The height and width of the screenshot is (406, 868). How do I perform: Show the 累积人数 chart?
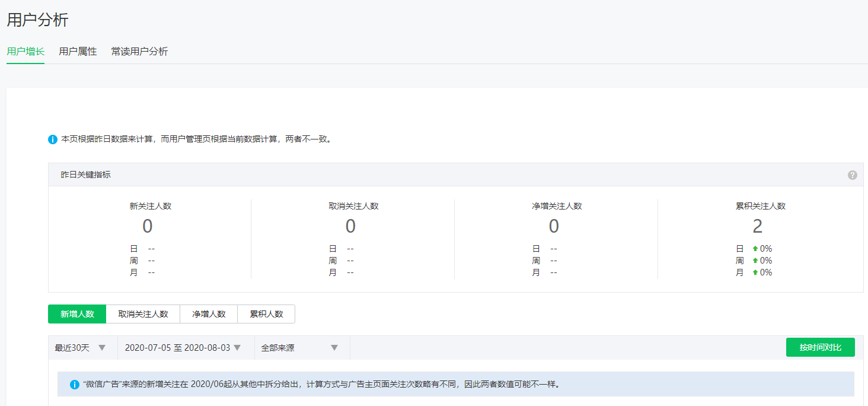point(266,314)
